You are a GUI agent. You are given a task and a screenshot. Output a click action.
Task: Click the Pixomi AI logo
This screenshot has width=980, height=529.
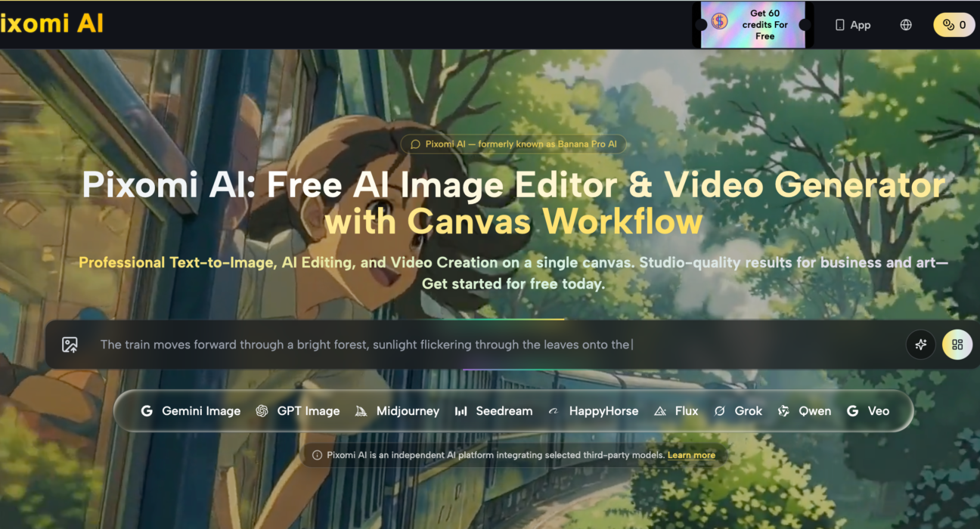coord(51,23)
